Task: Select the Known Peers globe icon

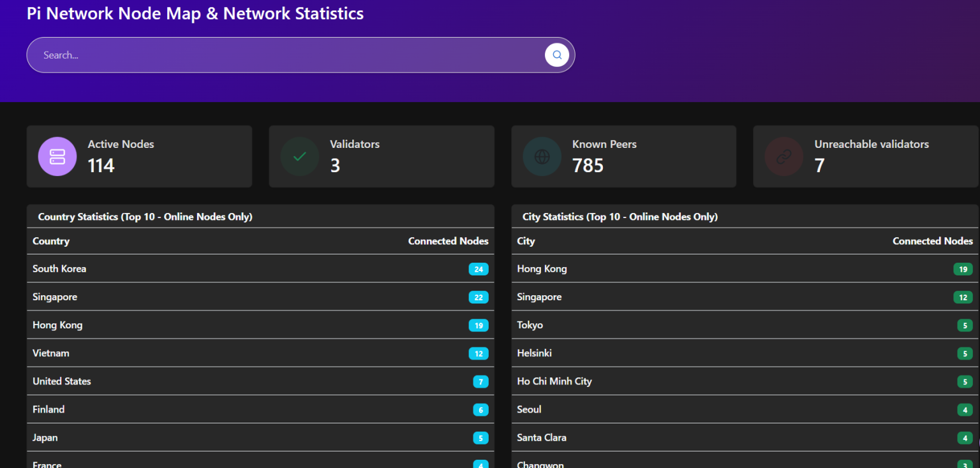Action: pos(542,156)
